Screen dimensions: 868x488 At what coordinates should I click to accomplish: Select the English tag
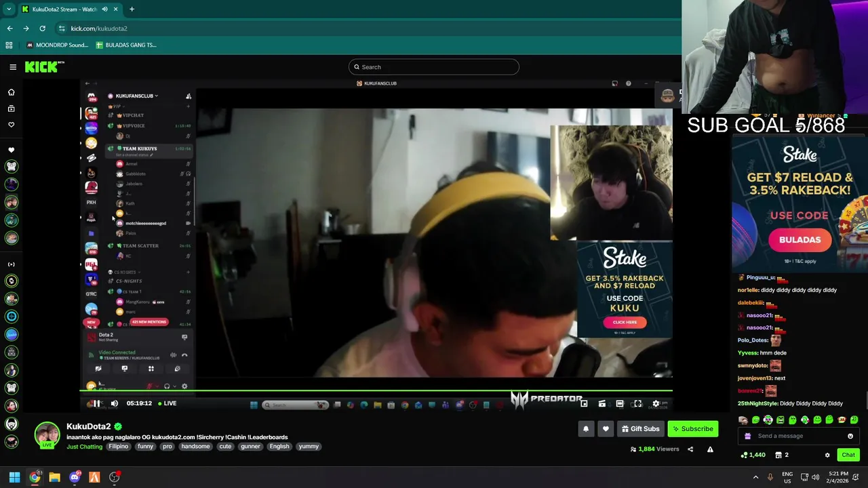(x=279, y=447)
